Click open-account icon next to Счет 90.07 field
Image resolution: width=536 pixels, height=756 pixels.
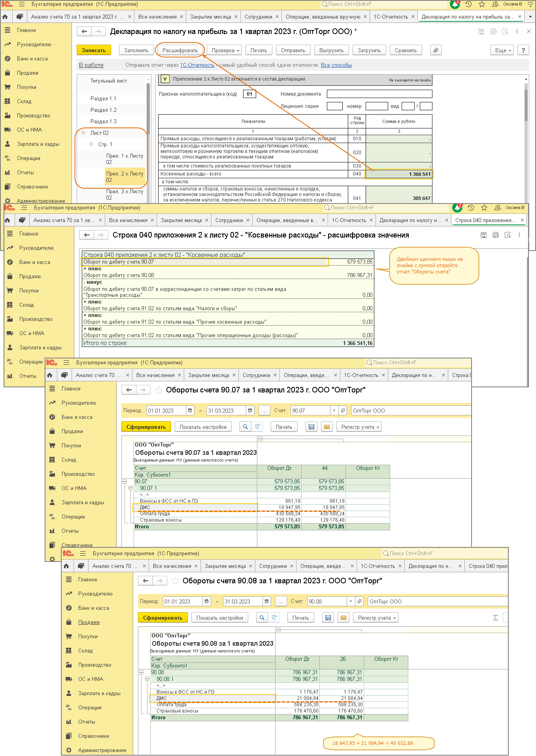[x=343, y=411]
